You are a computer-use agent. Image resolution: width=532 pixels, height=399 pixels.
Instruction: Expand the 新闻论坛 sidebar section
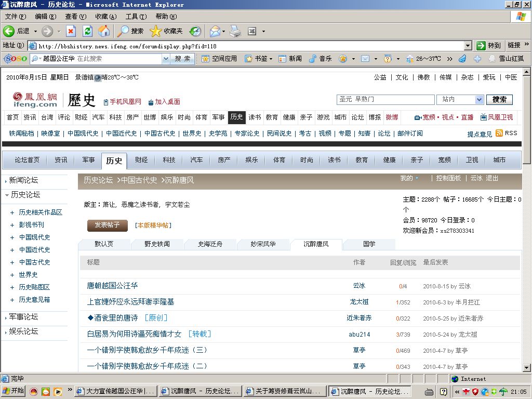pyautogui.click(x=6, y=181)
